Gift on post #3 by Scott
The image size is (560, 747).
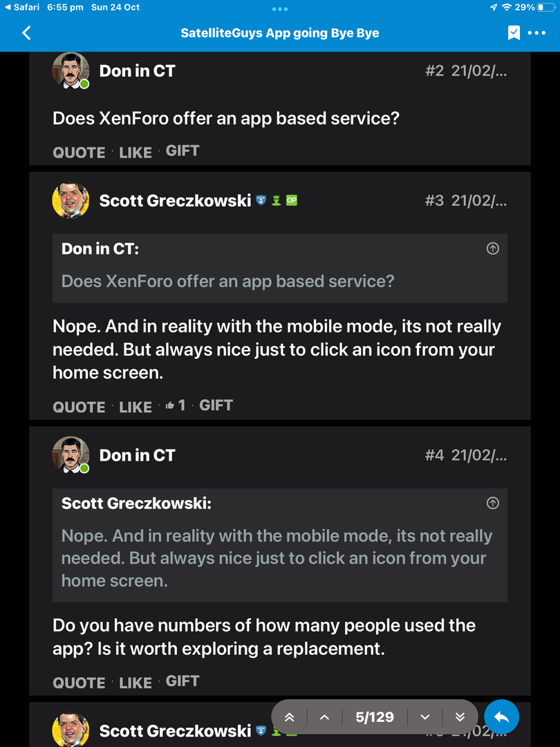(x=216, y=405)
